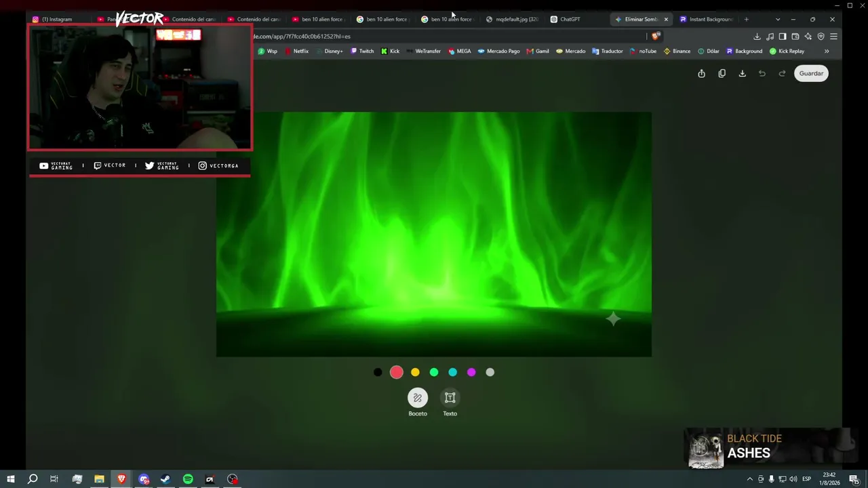Click the Leo AI sparkle icon
The height and width of the screenshot is (488, 868).
tap(808, 37)
